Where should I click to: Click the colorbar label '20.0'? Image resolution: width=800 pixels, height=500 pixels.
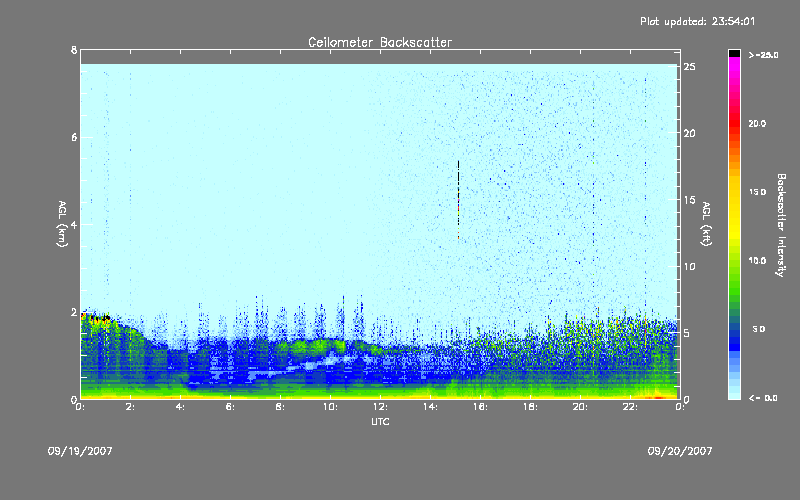[757, 123]
